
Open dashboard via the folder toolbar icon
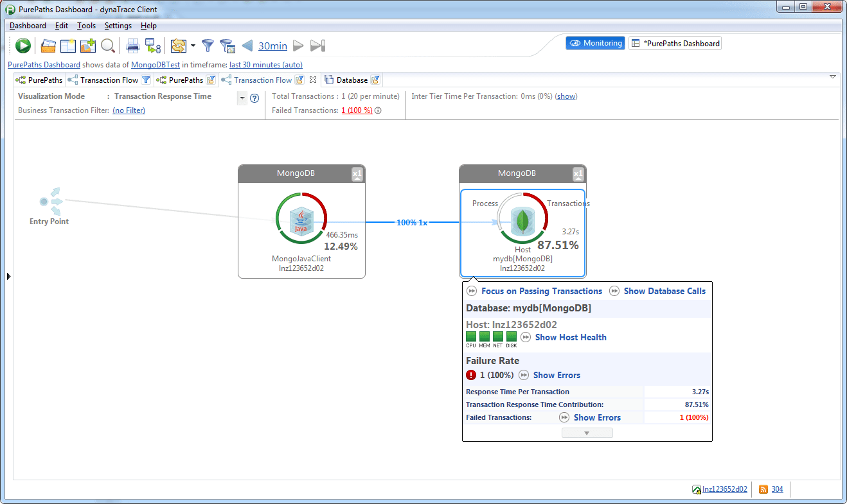click(48, 46)
